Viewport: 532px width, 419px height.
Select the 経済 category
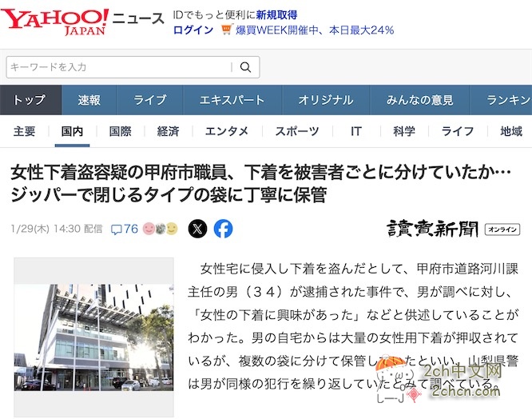click(x=168, y=131)
